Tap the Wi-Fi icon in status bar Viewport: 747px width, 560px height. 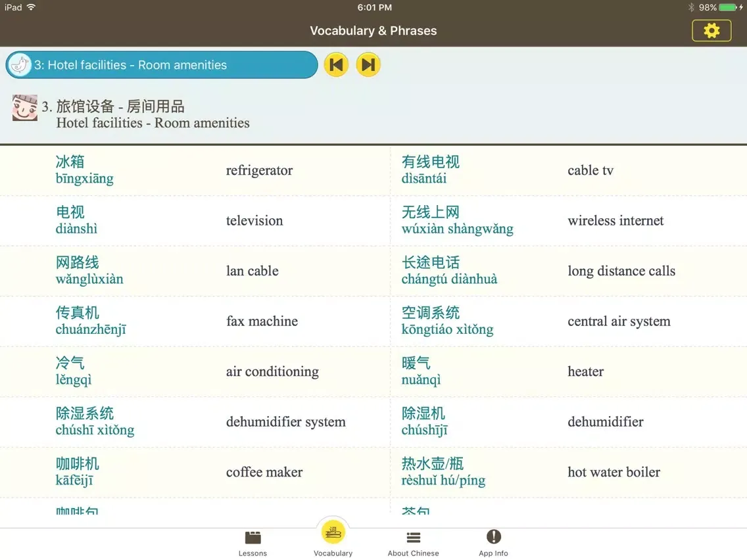[x=32, y=7]
